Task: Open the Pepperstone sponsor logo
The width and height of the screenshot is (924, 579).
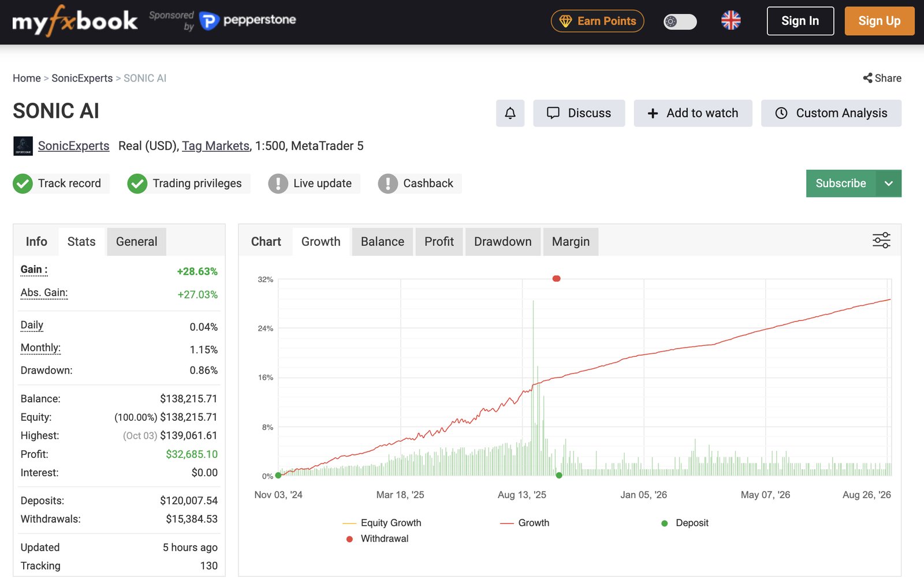Action: click(248, 21)
